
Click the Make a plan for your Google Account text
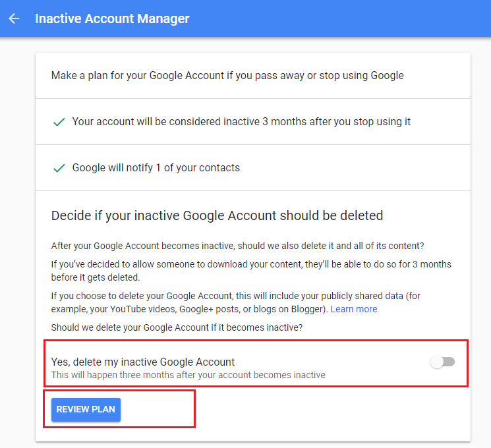pos(227,76)
